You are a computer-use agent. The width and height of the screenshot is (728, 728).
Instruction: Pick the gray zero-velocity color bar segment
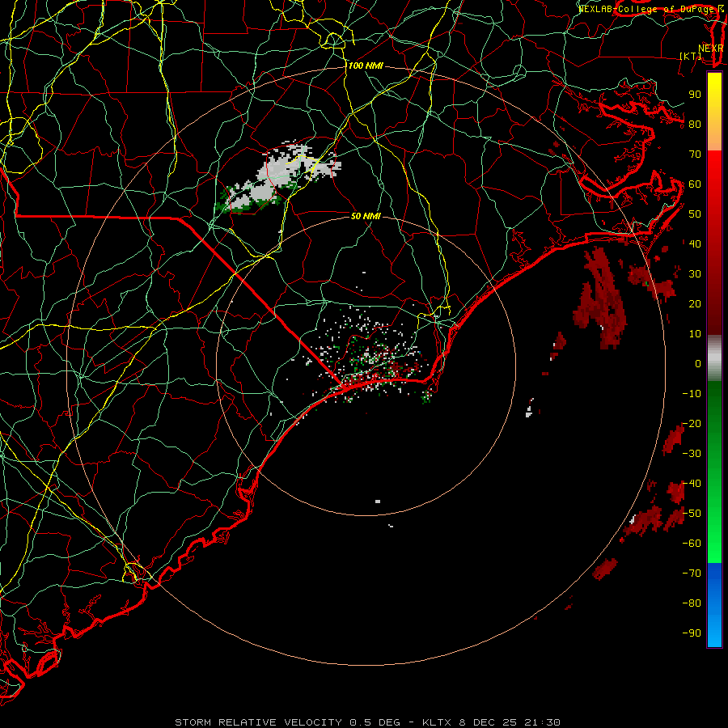click(714, 358)
